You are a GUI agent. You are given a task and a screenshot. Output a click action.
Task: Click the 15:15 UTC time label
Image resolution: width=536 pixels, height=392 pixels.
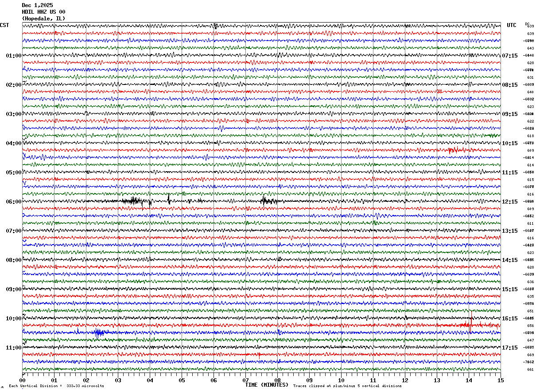pos(510,289)
